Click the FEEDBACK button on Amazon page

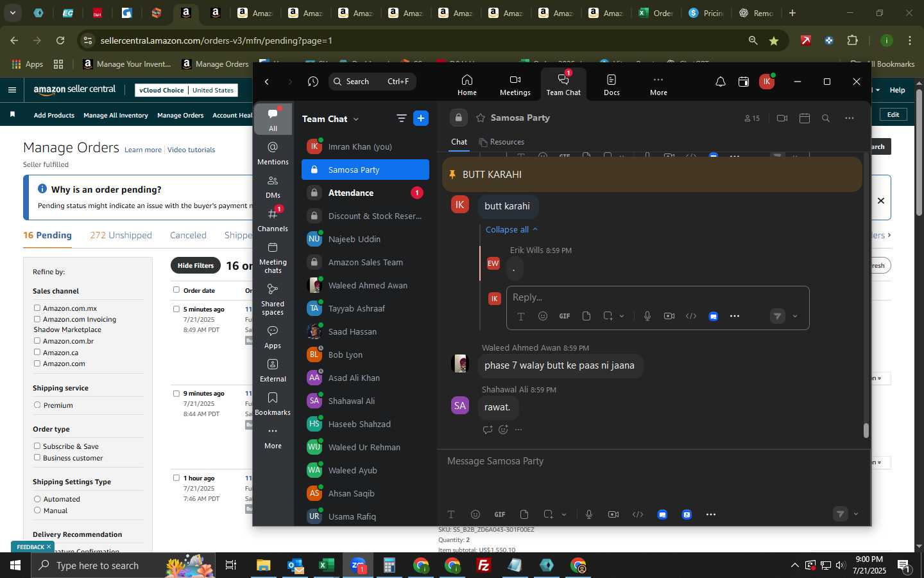click(33, 547)
